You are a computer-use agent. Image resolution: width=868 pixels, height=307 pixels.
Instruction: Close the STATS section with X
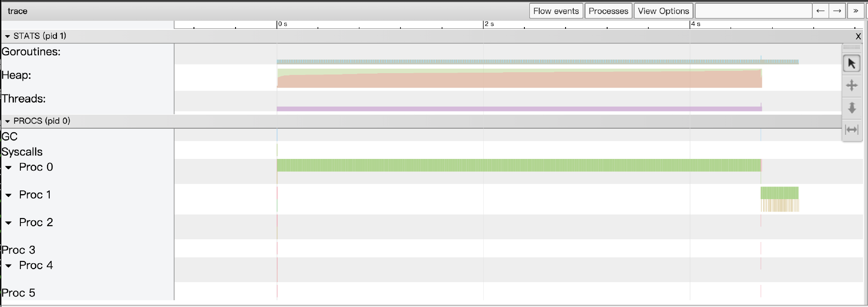tap(858, 37)
